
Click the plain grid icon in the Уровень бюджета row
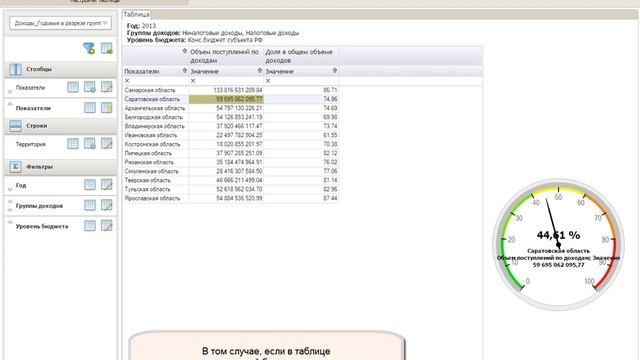(x=90, y=226)
